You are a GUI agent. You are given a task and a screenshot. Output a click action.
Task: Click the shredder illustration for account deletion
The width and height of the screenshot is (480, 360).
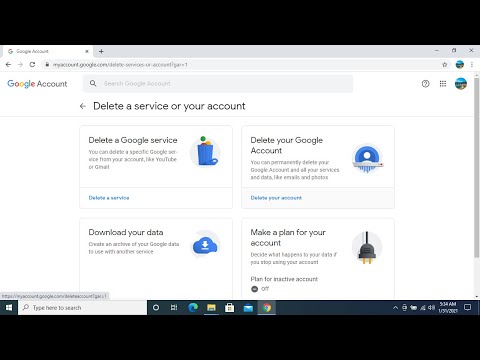point(367,159)
